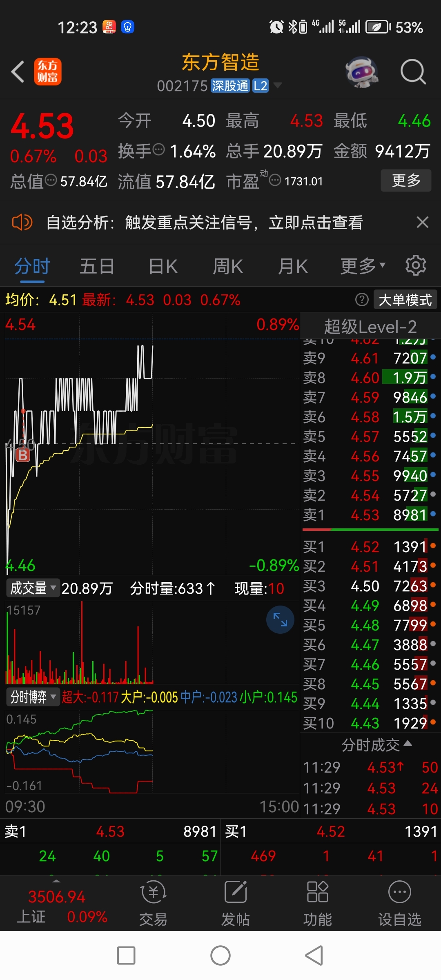
Task: Switch to 分时 tab
Action: [x=32, y=267]
